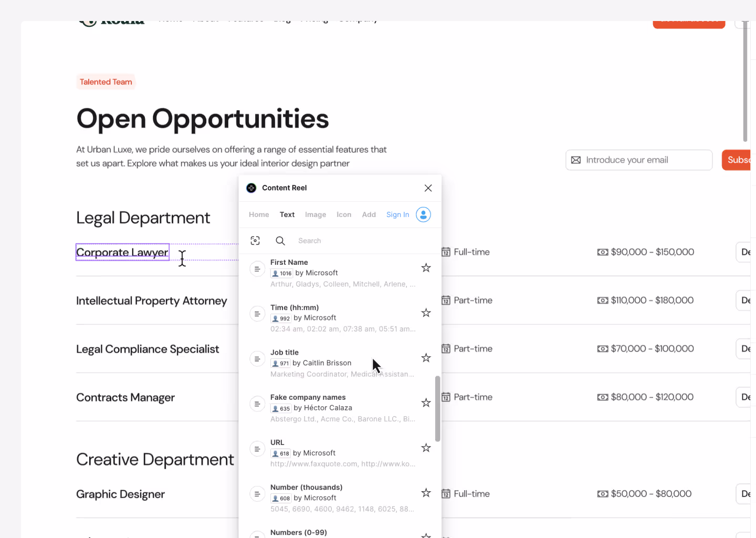
Task: Star the Job title content item
Action: point(426,358)
